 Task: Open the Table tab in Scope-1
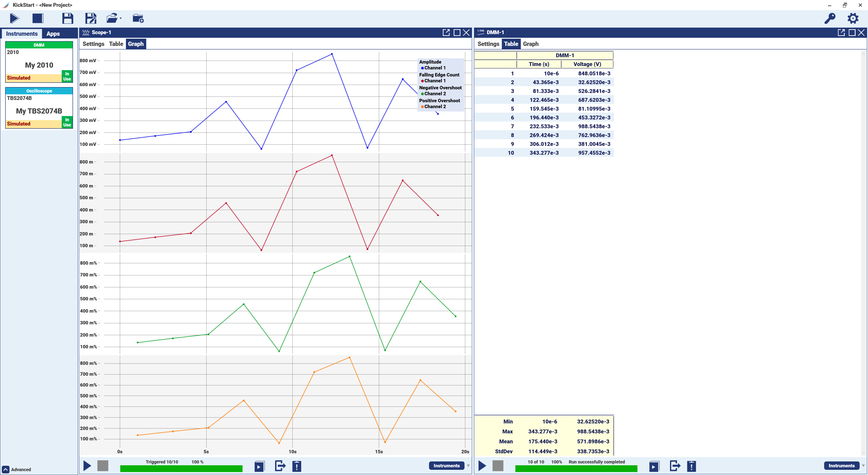click(116, 44)
